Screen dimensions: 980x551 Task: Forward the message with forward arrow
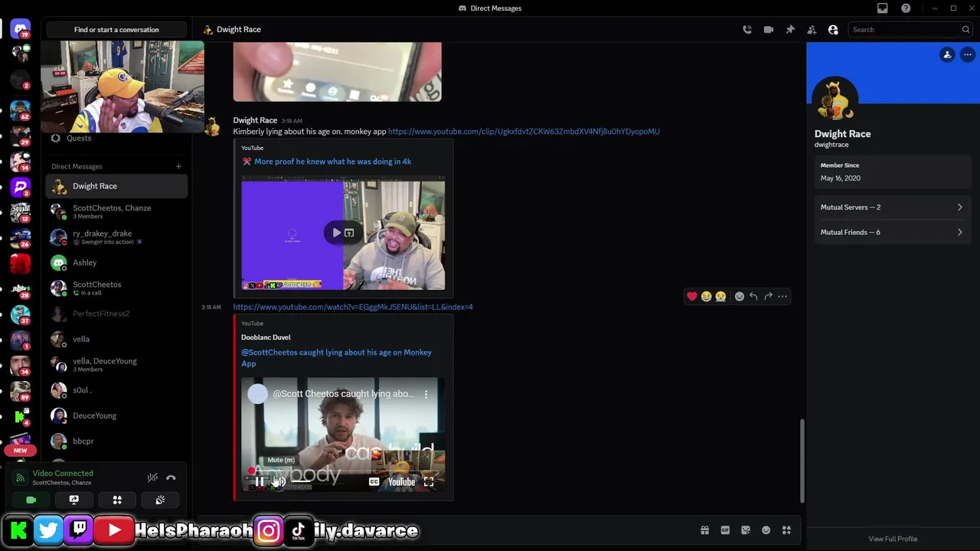(768, 296)
